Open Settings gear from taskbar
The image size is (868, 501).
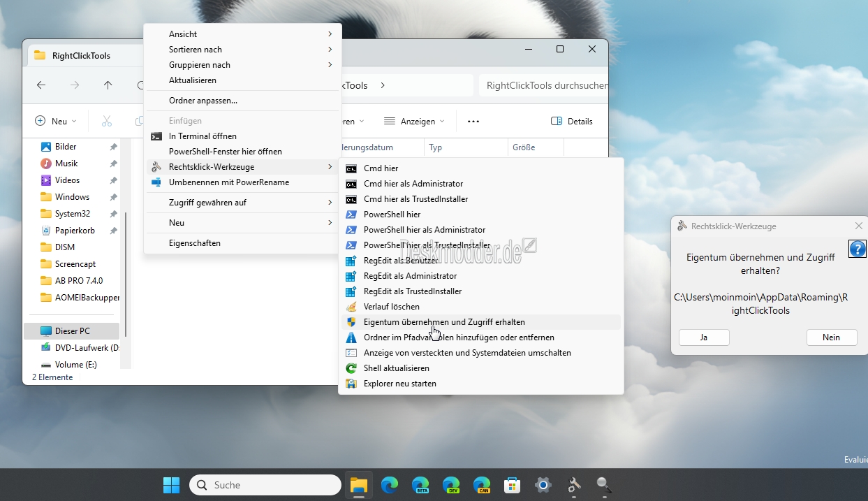pos(543,485)
